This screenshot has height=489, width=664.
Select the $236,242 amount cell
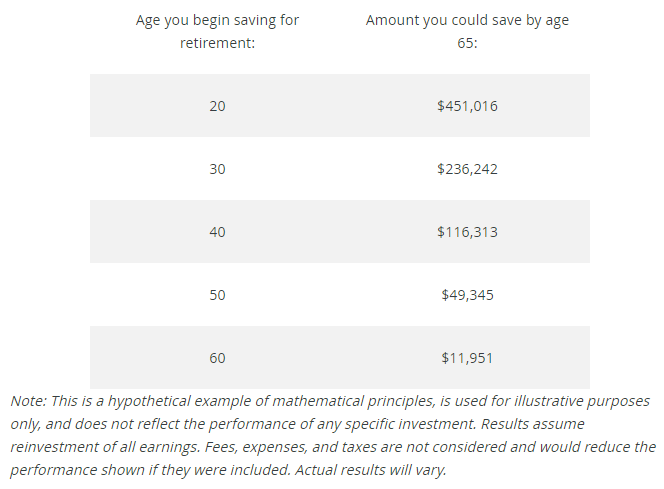pyautogui.click(x=467, y=169)
